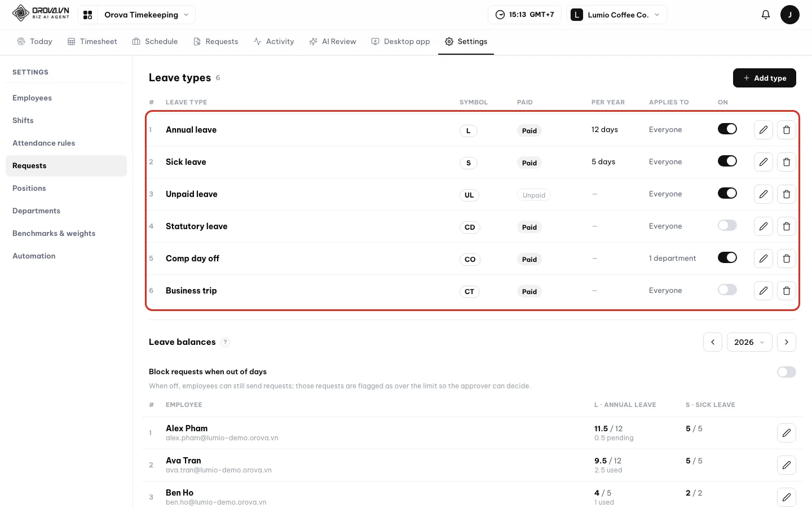This screenshot has width=812, height=508.
Task: Delete the Business trip type
Action: click(x=787, y=291)
